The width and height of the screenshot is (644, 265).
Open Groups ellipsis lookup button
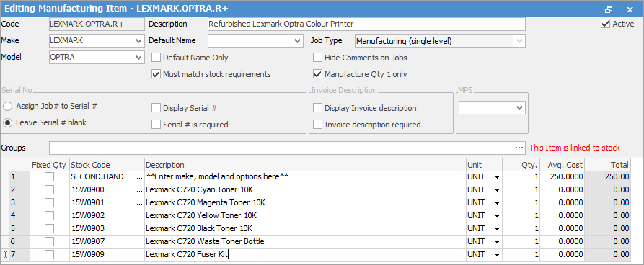coord(519,148)
